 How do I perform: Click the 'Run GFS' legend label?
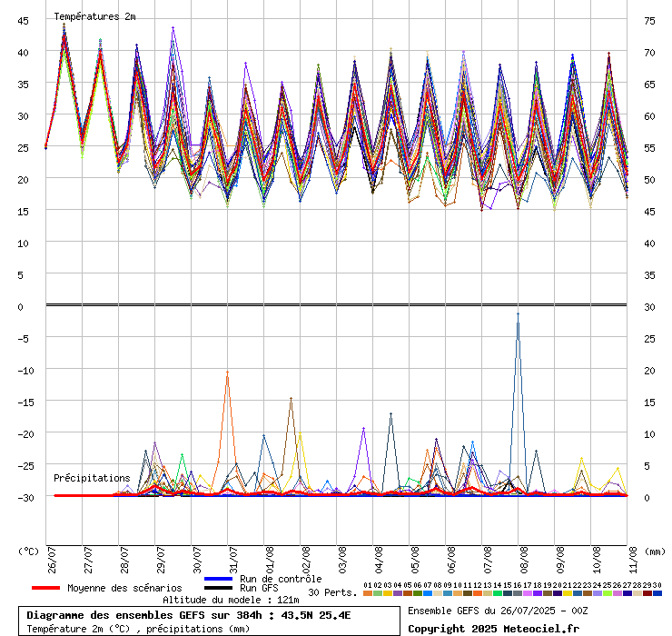[x=259, y=588]
